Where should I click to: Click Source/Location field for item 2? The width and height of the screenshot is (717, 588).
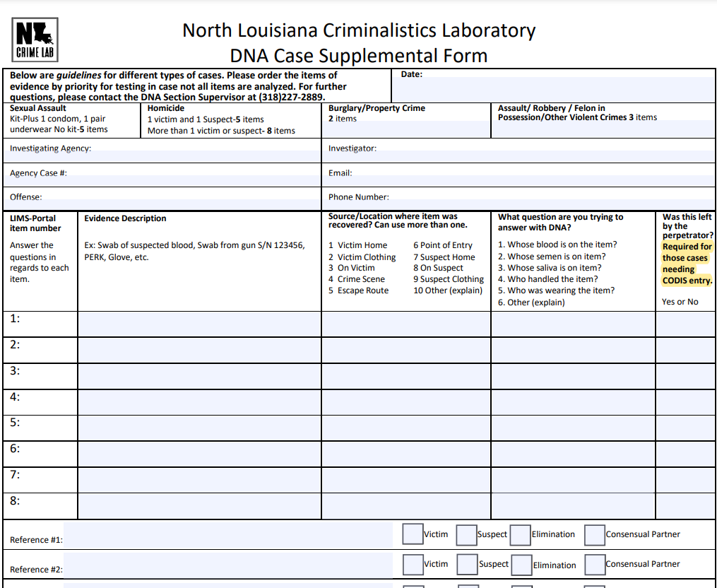406,351
